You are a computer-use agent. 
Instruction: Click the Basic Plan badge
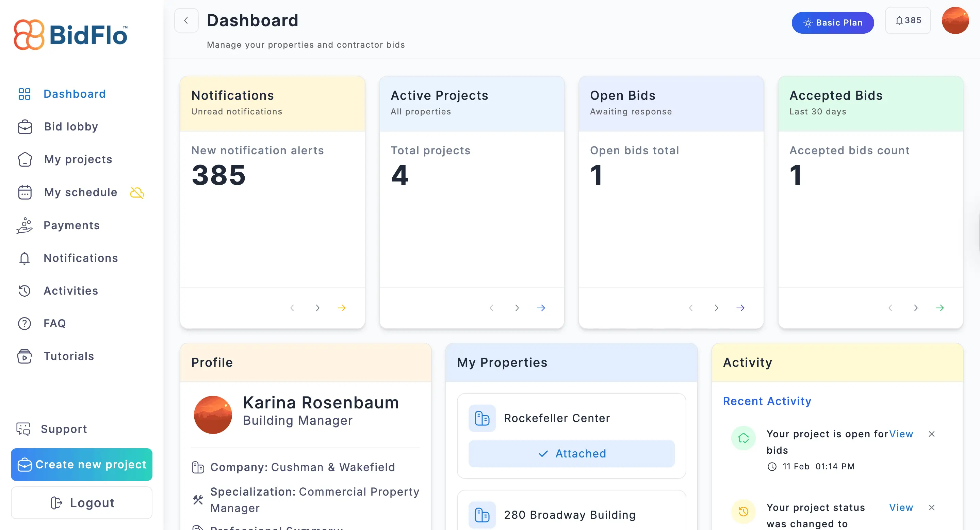[832, 22]
